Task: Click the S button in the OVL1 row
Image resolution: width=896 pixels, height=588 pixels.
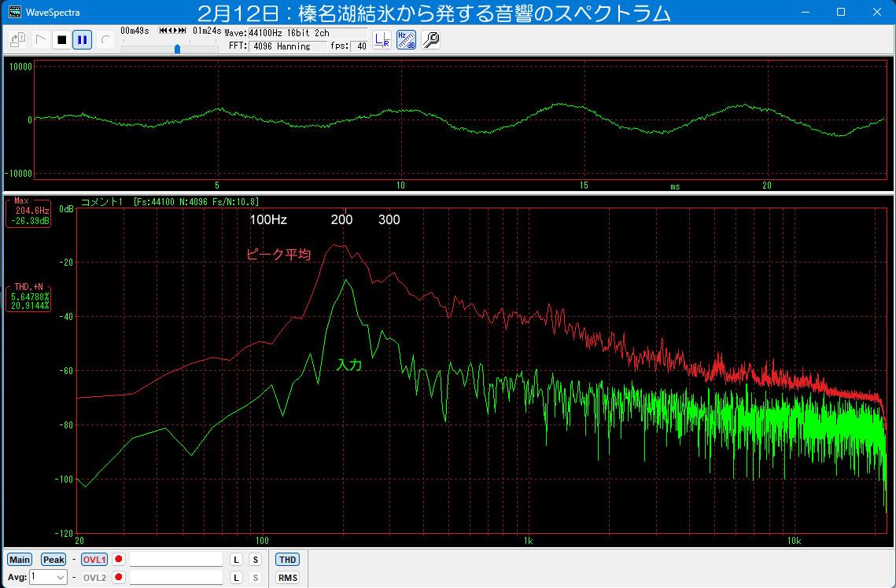Action: 255,560
